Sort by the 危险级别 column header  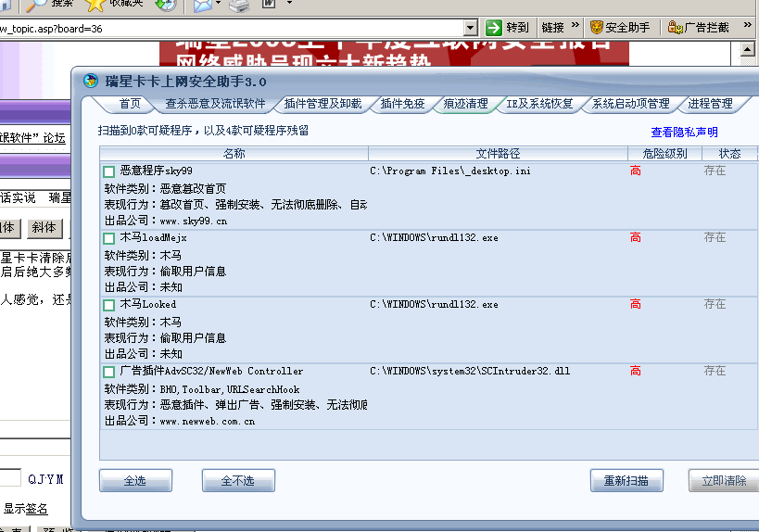point(664,154)
